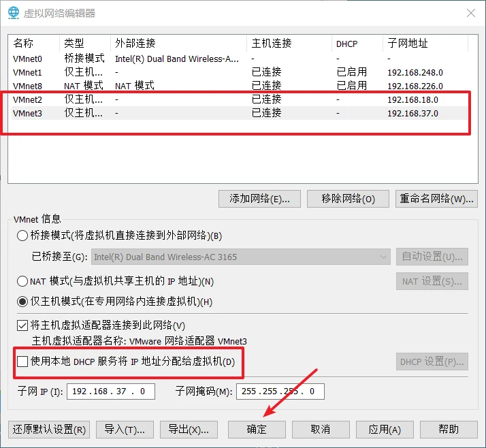Click the 导入(T)... button
This screenshot has height=448, width=486.
[125, 430]
